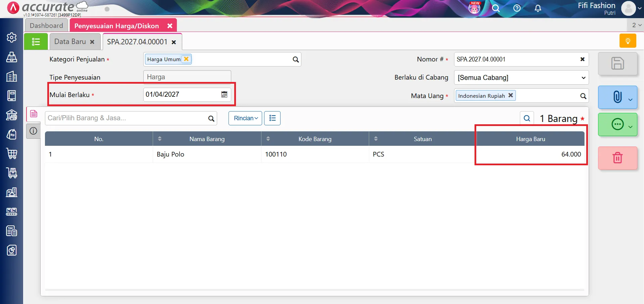Image resolution: width=644 pixels, height=304 pixels.
Task: Open the tax document sidebar icon
Action: click(12, 231)
